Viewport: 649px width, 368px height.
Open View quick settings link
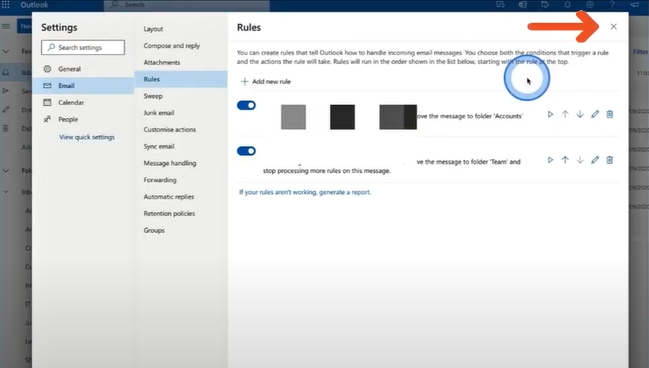(87, 137)
